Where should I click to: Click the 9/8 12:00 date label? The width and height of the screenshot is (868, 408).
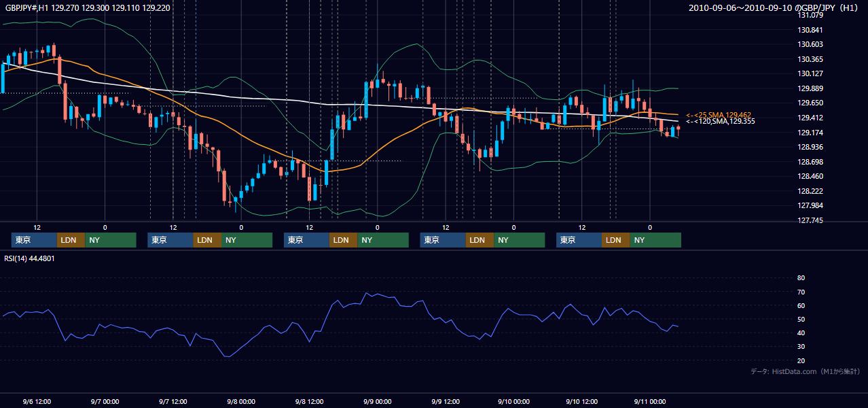point(309,401)
